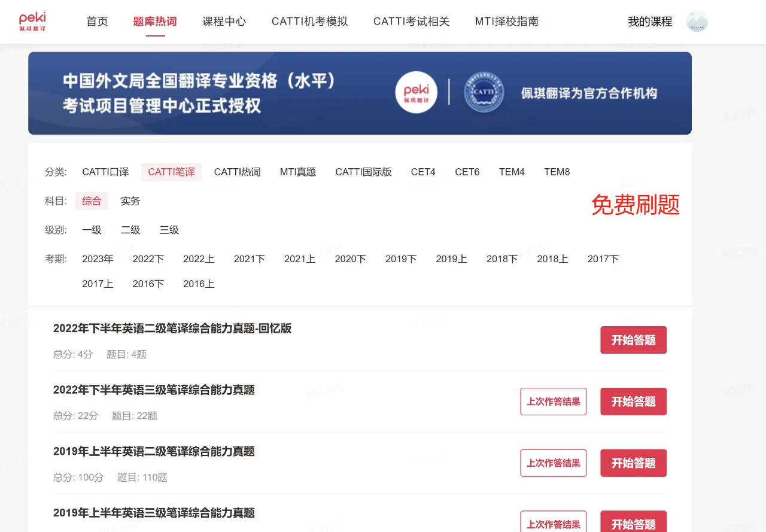Open 我的课程 link
766x532 pixels.
point(650,22)
